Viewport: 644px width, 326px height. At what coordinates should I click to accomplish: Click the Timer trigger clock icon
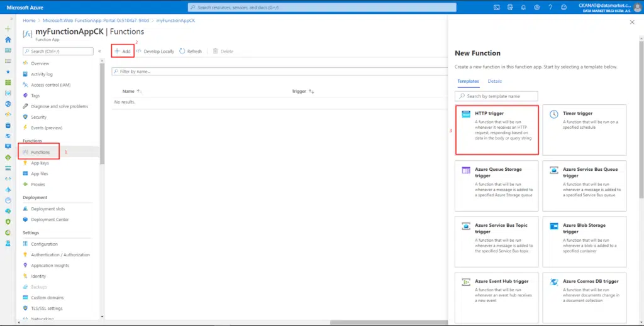[x=553, y=114]
